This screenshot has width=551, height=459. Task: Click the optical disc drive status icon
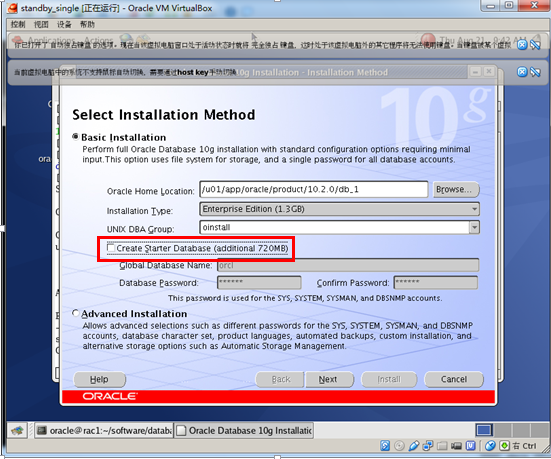coord(399,446)
